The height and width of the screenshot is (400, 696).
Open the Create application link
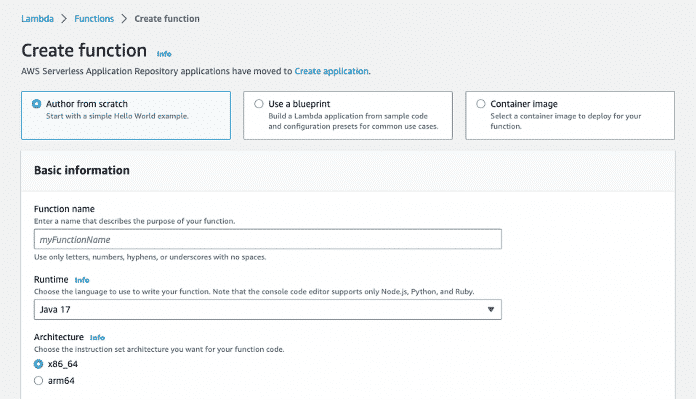331,71
